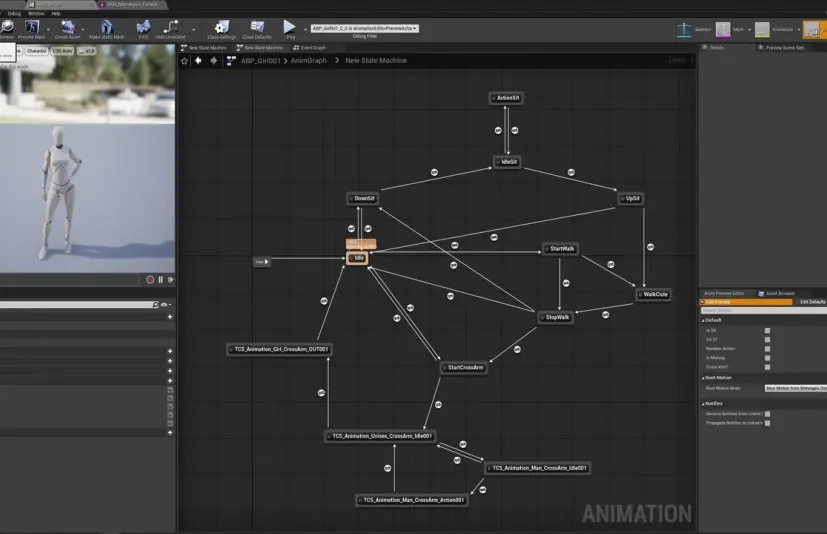827x534 pixels.
Task: Collapse the Notifies section
Action: click(x=704, y=404)
